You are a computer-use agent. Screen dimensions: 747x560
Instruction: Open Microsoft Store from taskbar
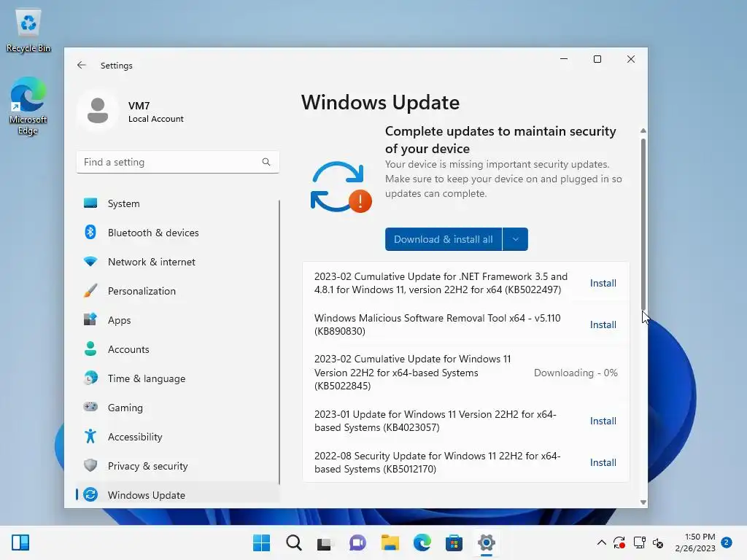(x=454, y=542)
